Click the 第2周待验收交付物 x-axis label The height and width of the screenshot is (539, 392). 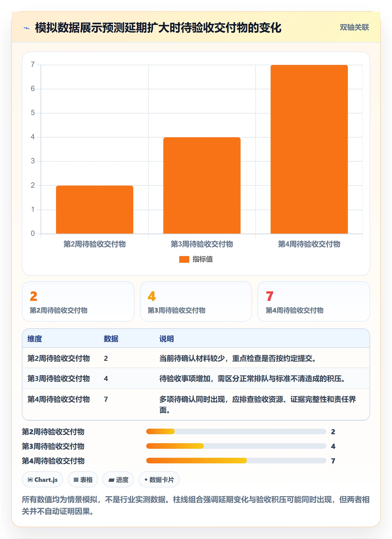[95, 244]
